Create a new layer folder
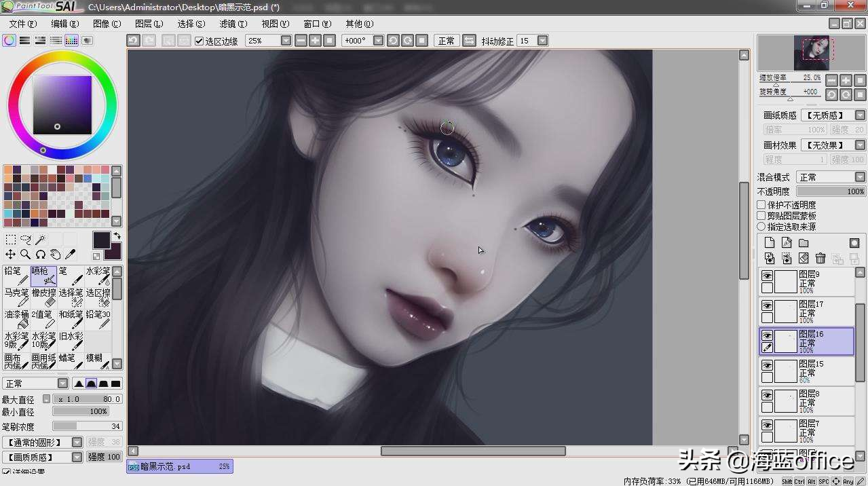 804,243
